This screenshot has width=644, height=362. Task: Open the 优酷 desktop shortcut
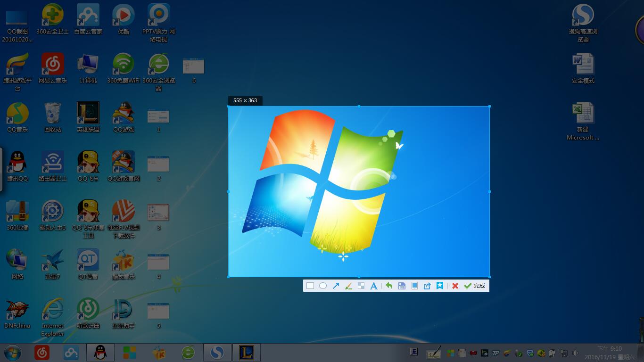[124, 19]
